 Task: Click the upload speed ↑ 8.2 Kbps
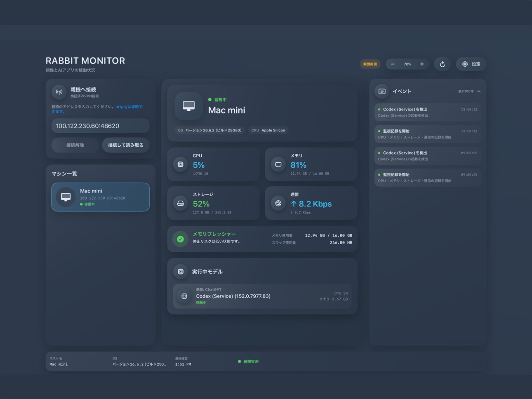(x=311, y=204)
